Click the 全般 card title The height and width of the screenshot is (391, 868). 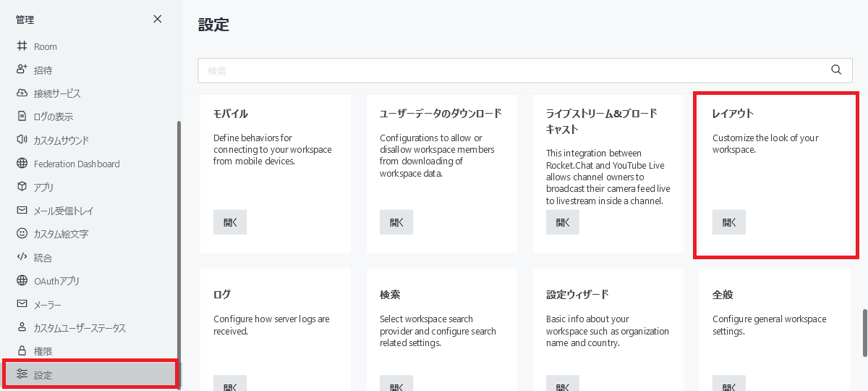pos(723,295)
